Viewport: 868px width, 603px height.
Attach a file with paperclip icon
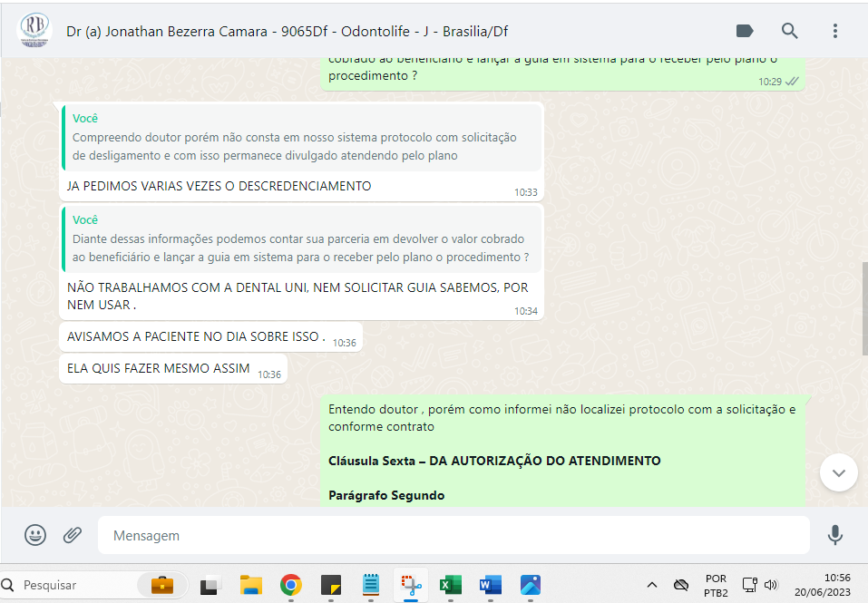click(x=73, y=535)
